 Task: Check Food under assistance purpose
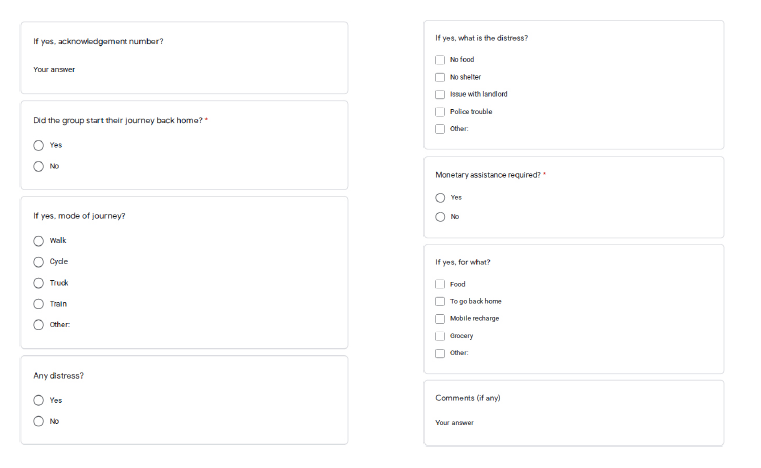(x=440, y=284)
